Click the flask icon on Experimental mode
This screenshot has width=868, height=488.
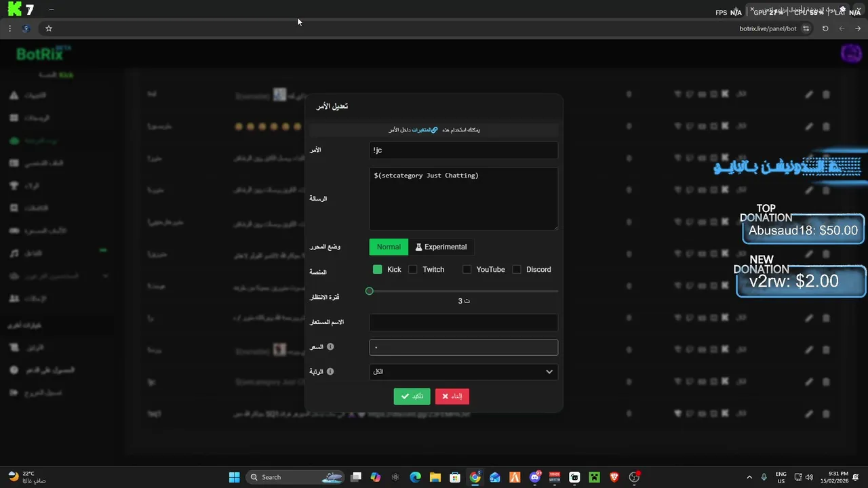tap(418, 247)
